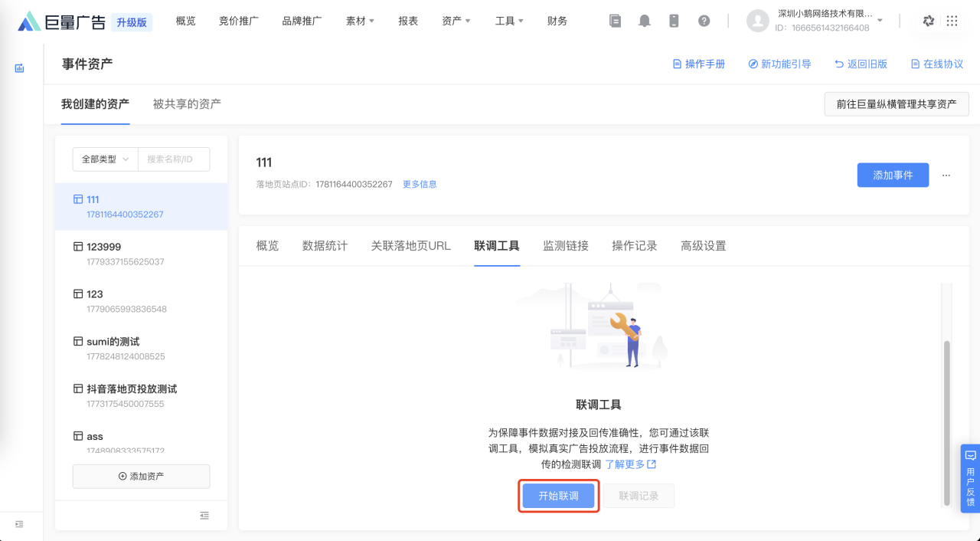This screenshot has height=541, width=980.
Task: Click the 开始联调 button
Action: pos(558,496)
